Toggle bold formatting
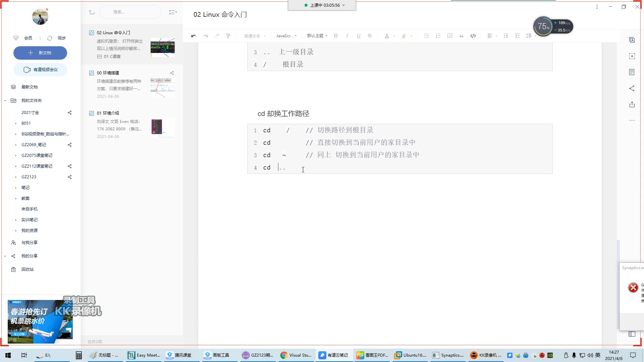 [x=336, y=36]
